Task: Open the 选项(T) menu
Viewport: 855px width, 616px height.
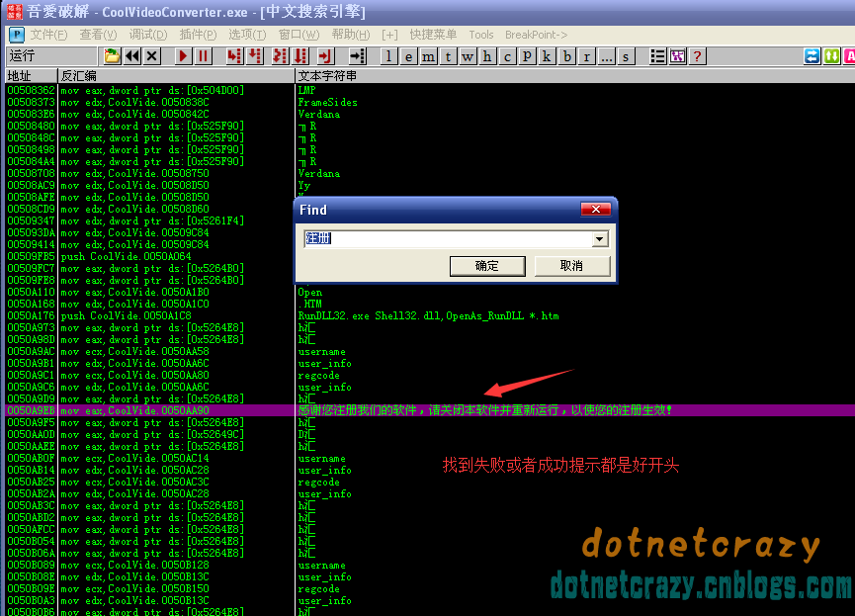Action: click(247, 35)
